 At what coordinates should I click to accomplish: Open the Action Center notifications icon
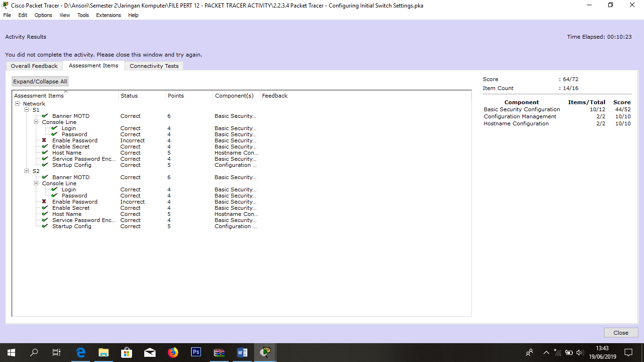[x=628, y=353]
